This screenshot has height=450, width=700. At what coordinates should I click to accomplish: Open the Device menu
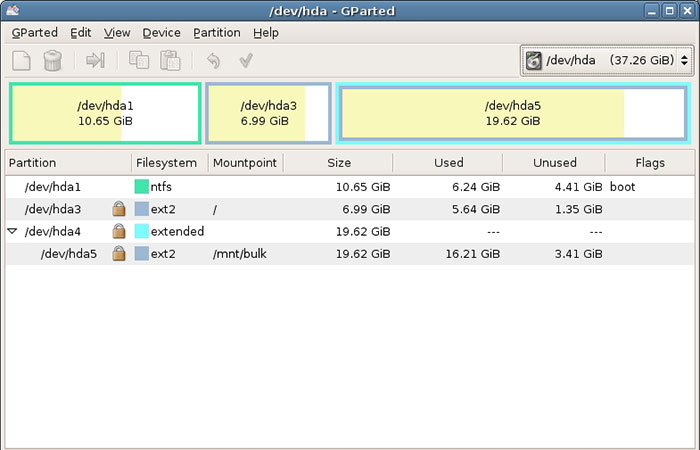click(x=161, y=33)
